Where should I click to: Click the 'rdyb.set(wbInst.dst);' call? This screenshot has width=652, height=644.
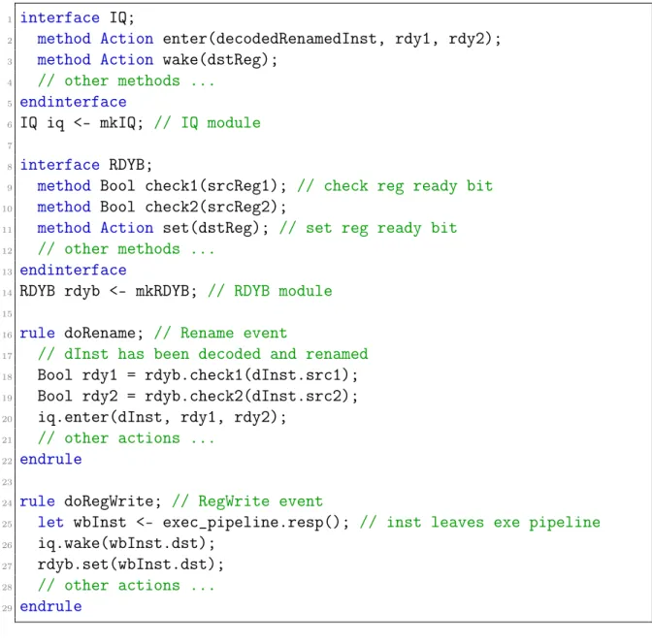point(131,564)
